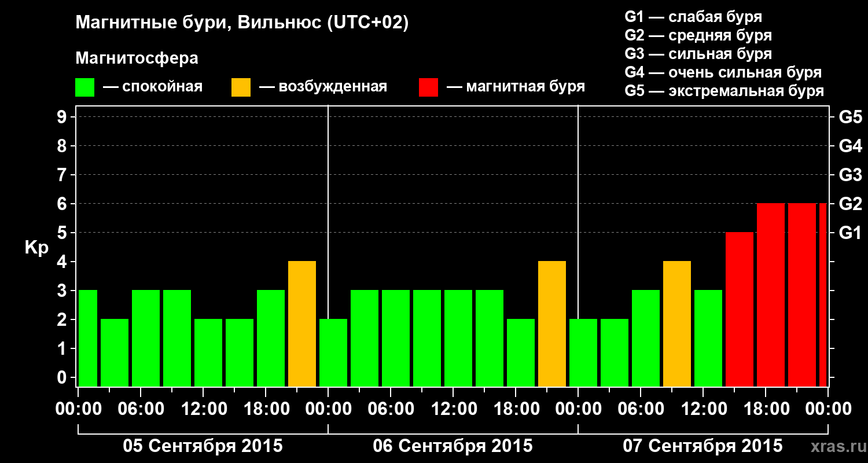
Task: Click the red magnetic storm legend swatch
Action: (x=429, y=87)
